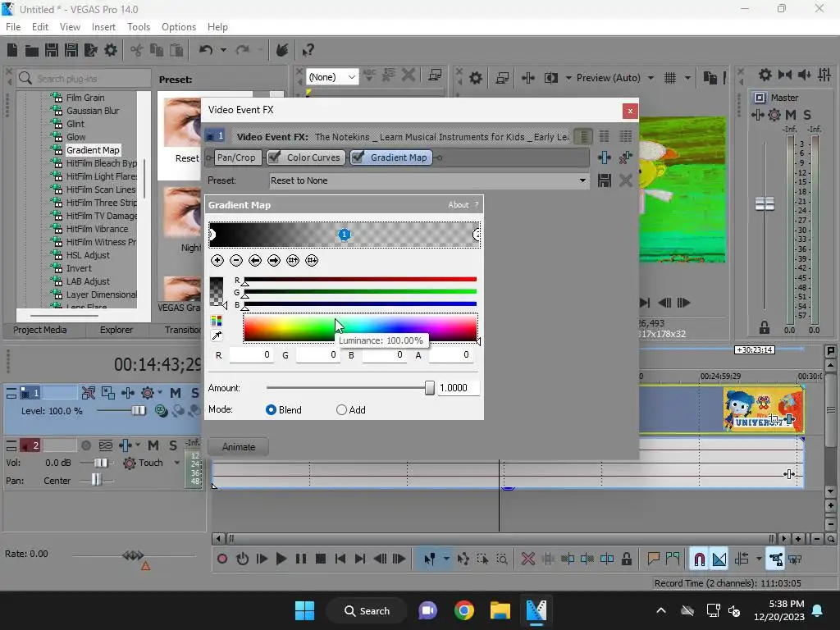The width and height of the screenshot is (840, 630).
Task: Click the Animate button
Action: [239, 447]
